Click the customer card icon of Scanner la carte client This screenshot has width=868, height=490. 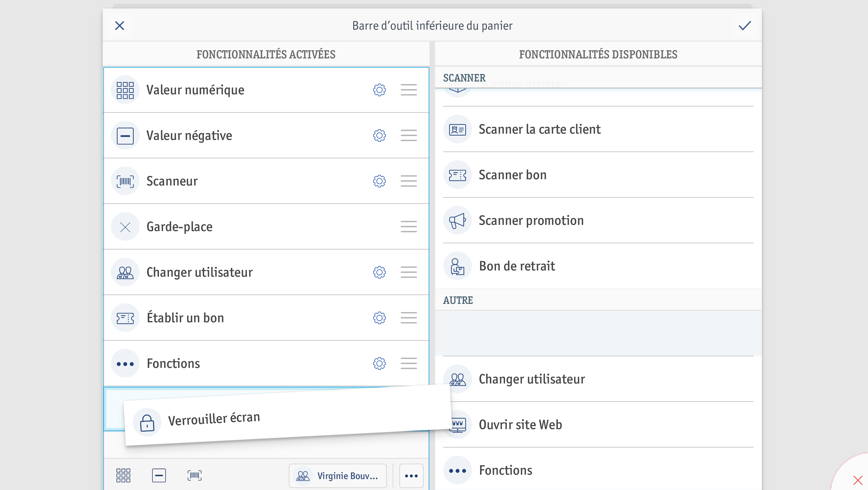click(457, 129)
